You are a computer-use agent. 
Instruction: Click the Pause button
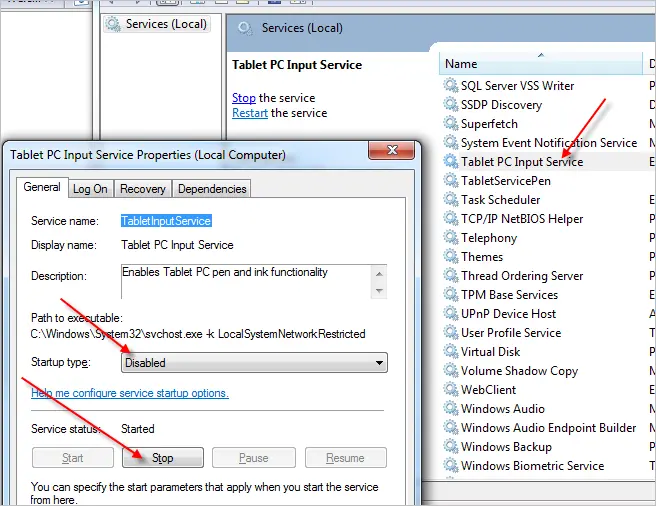(254, 457)
